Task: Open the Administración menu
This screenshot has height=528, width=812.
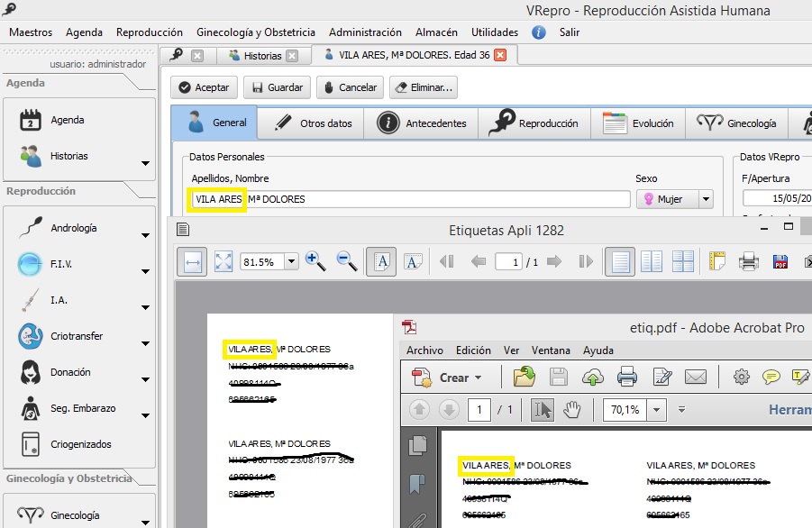Action: (365, 32)
